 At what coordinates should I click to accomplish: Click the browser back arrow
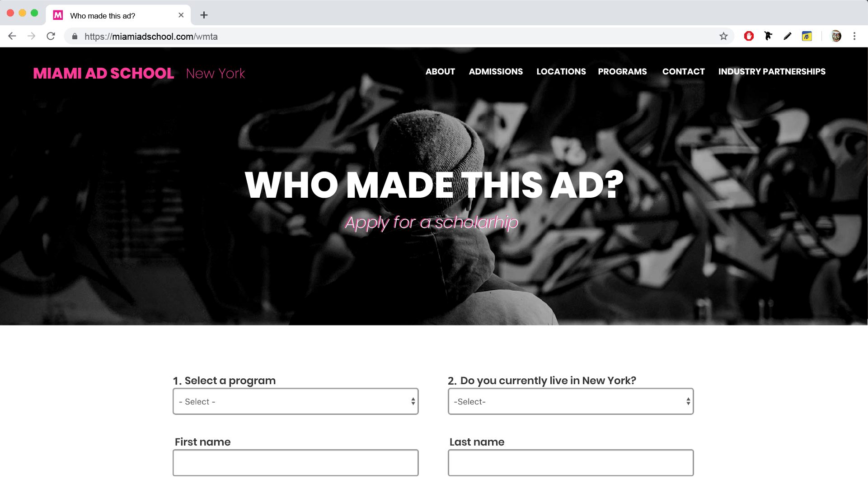[x=12, y=36]
